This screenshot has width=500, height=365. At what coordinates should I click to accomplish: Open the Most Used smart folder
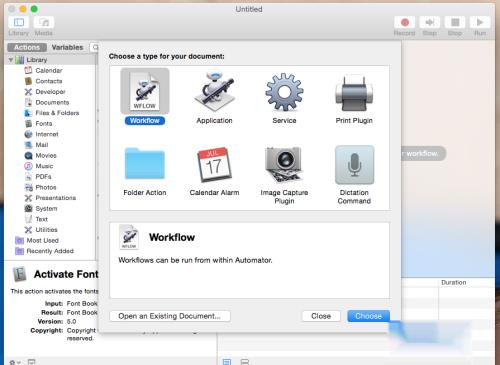click(x=42, y=240)
